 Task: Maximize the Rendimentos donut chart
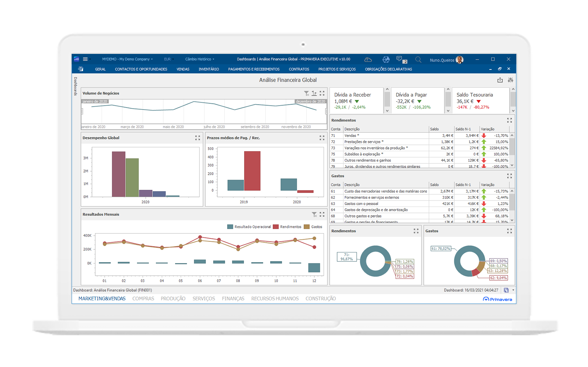click(416, 231)
